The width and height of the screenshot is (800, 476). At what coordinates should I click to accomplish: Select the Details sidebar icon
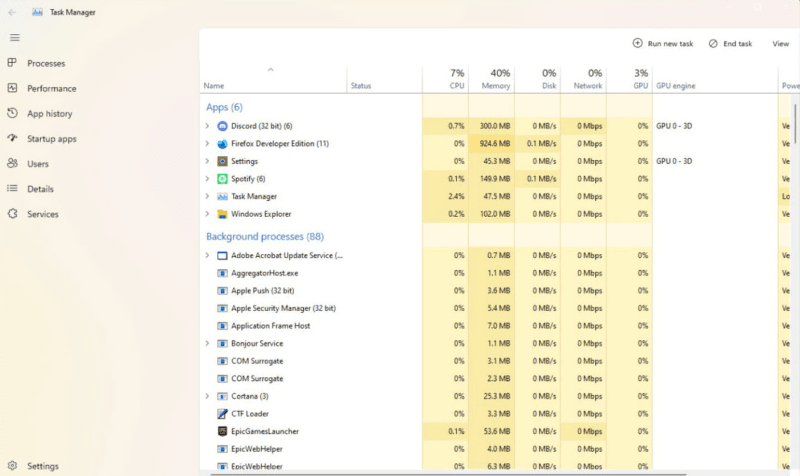click(12, 188)
